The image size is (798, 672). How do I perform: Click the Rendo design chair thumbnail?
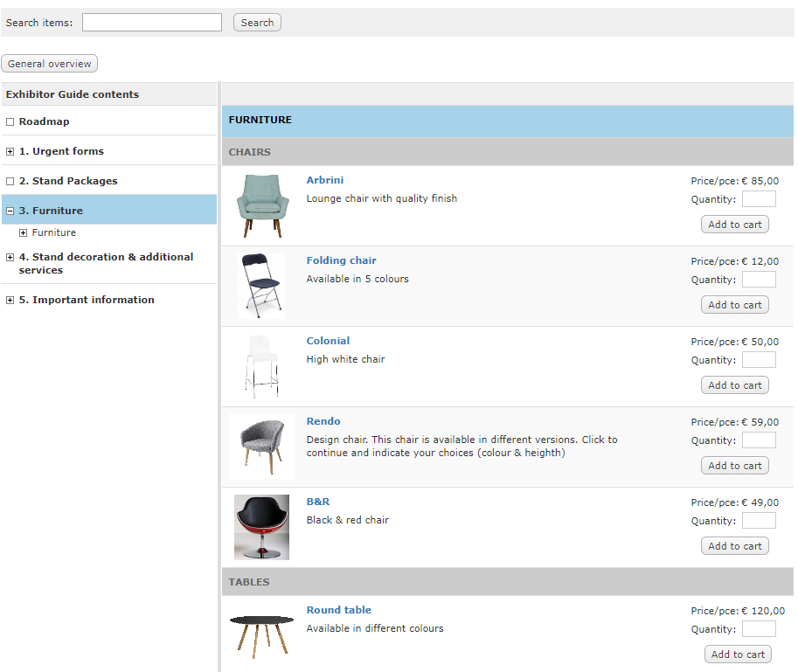[x=261, y=447]
